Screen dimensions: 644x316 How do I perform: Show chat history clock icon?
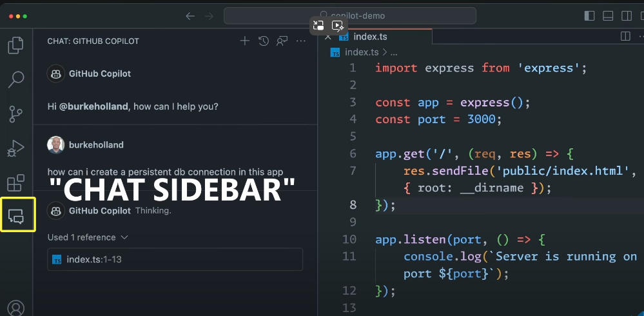[x=264, y=41]
